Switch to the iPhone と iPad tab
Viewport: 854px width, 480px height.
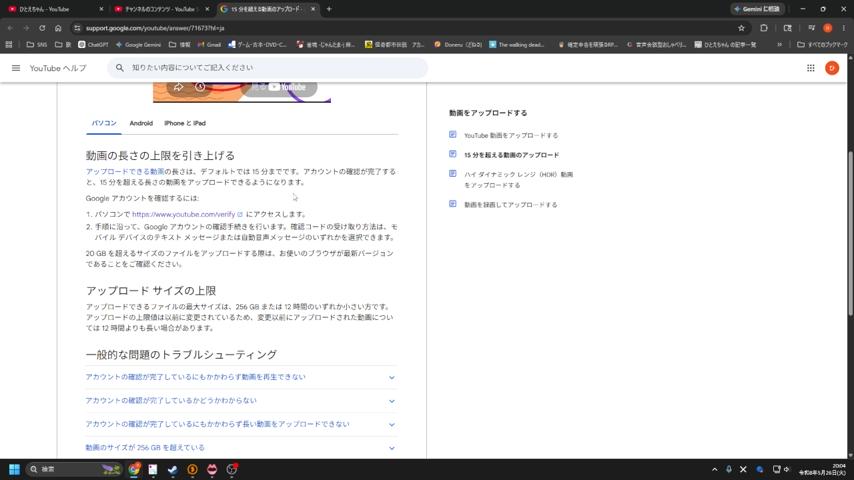pos(185,123)
